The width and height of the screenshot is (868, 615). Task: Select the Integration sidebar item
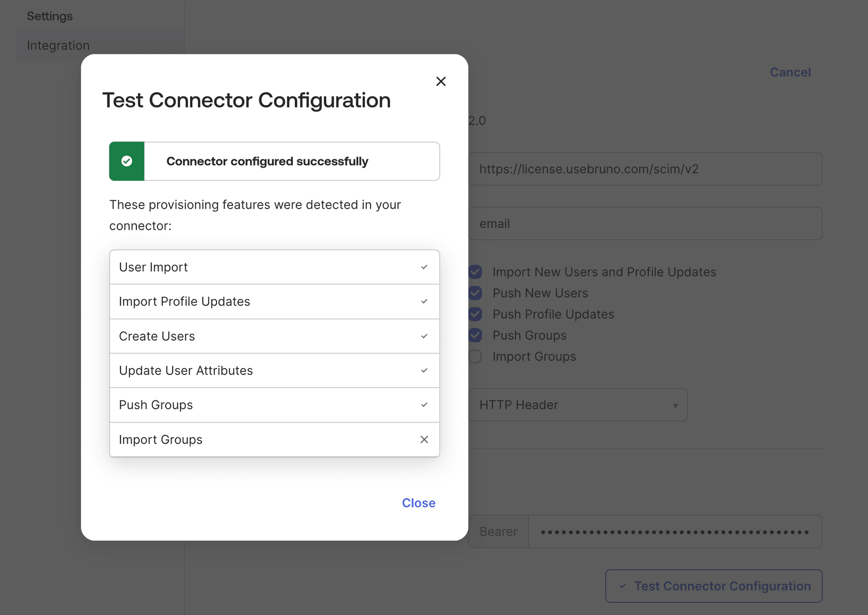pyautogui.click(x=58, y=45)
